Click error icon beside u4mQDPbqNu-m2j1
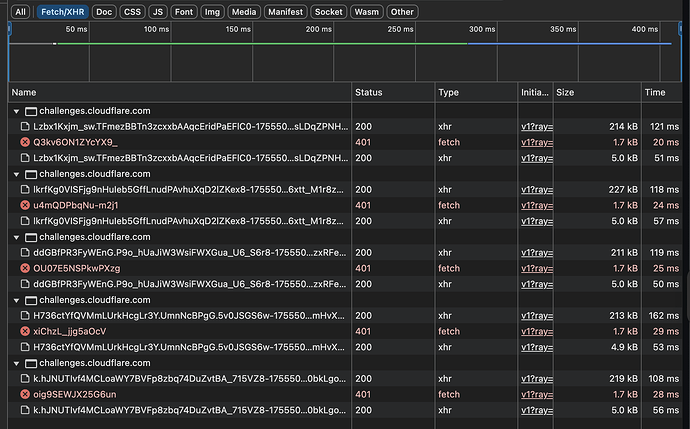Image resolution: width=690 pixels, height=429 pixels. [x=25, y=205]
